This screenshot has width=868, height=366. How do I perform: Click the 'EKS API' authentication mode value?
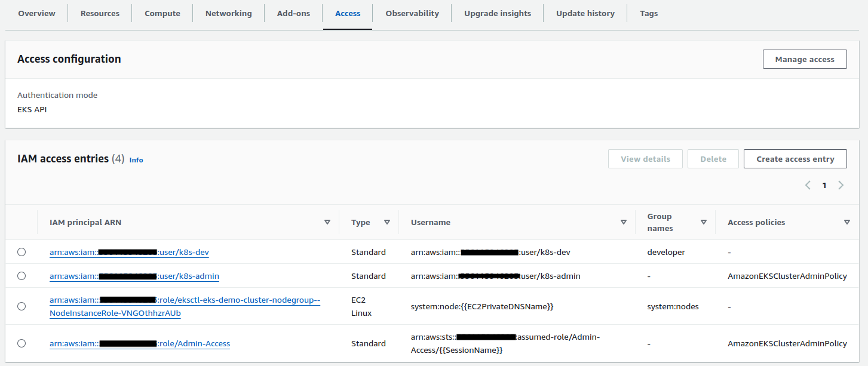32,109
